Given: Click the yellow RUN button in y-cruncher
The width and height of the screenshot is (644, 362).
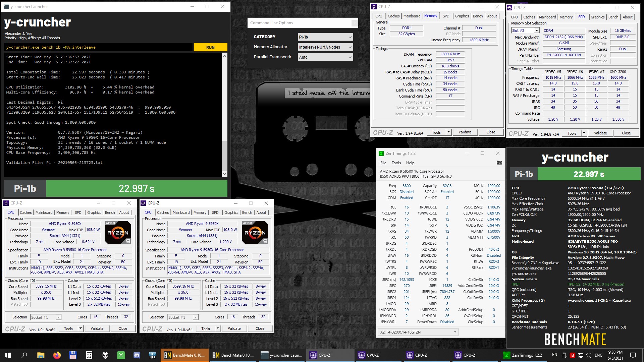Looking at the screenshot, I should [210, 47].
